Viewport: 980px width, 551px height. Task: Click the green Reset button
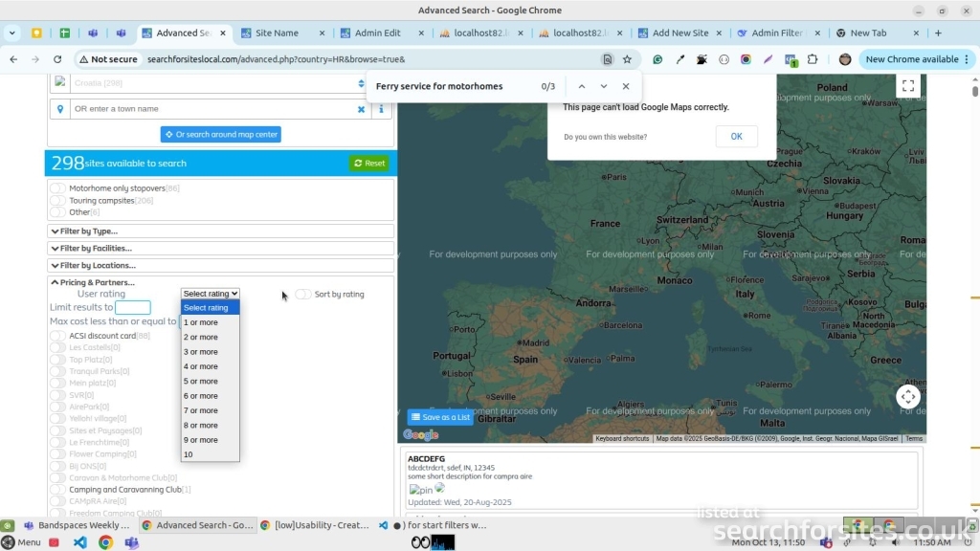pos(369,164)
